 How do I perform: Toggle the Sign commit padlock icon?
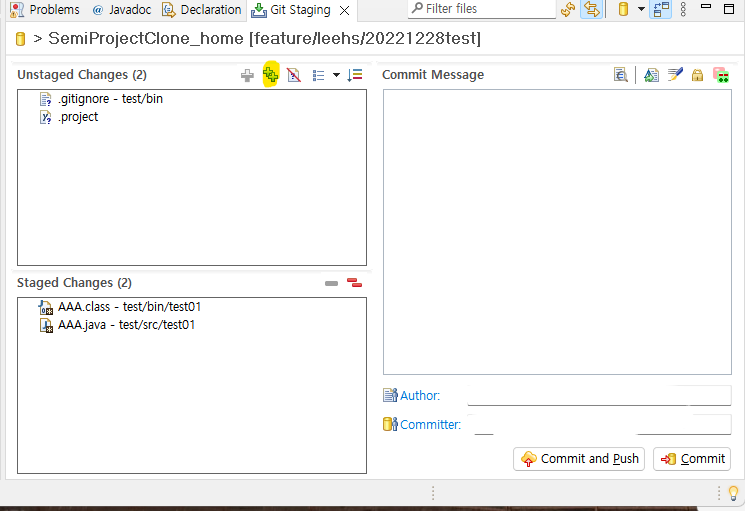pyautogui.click(x=697, y=75)
